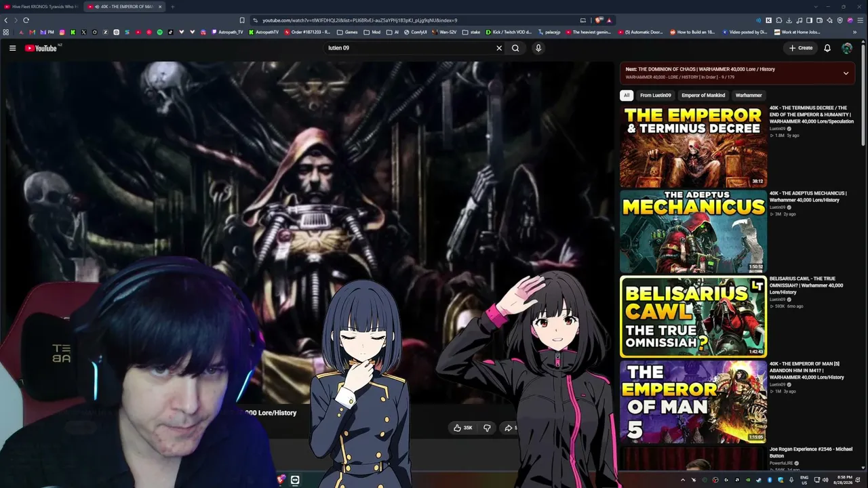The height and width of the screenshot is (488, 868).
Task: Select the 'Emperor of Mankind' filter chip
Action: pos(703,96)
